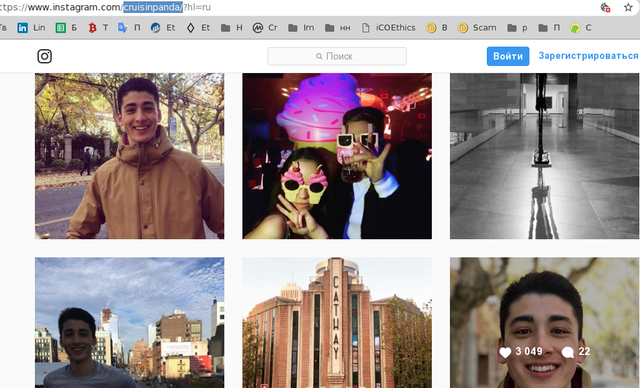Open the LinkedIn 'Lin' bookmark
Image resolution: width=640 pixels, height=388 pixels.
(x=31, y=28)
